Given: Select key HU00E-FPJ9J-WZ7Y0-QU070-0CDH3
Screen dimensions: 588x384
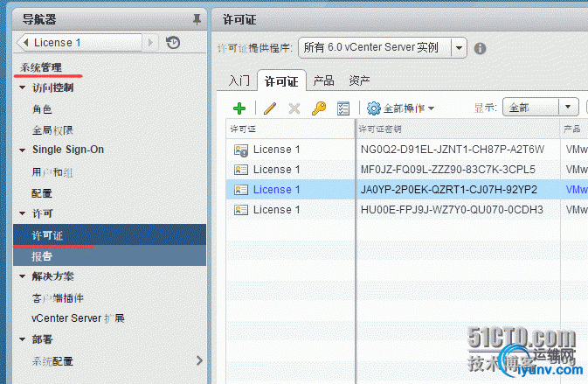Looking at the screenshot, I should pyautogui.click(x=452, y=209).
